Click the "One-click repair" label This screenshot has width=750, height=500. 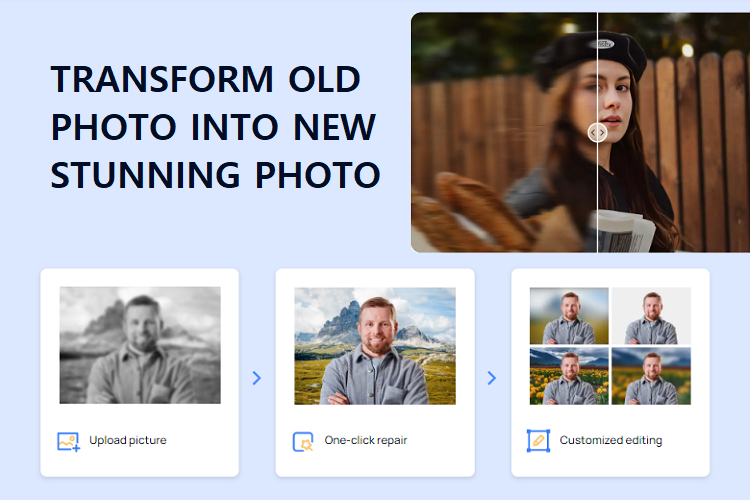click(x=365, y=440)
